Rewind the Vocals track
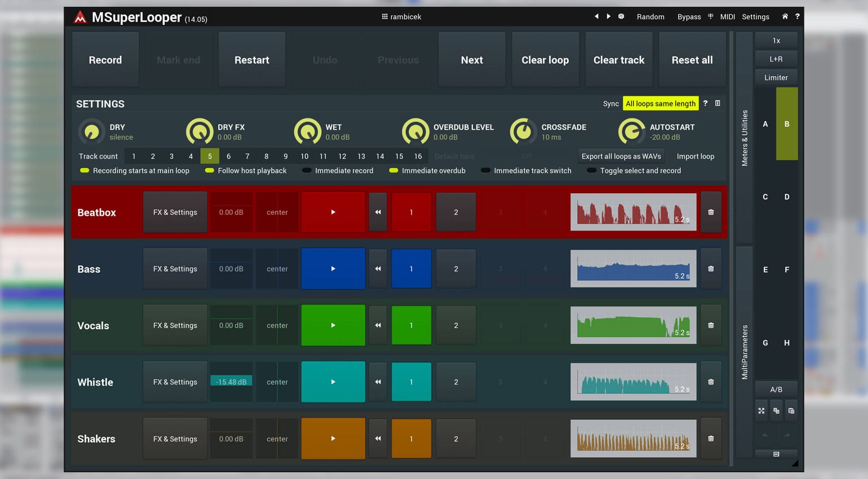 (x=378, y=325)
